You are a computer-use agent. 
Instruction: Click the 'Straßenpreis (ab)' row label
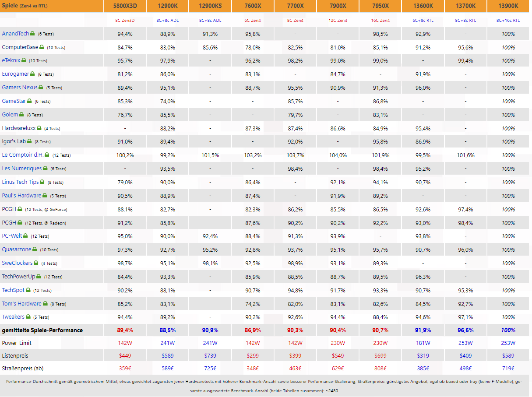[x=23, y=369]
